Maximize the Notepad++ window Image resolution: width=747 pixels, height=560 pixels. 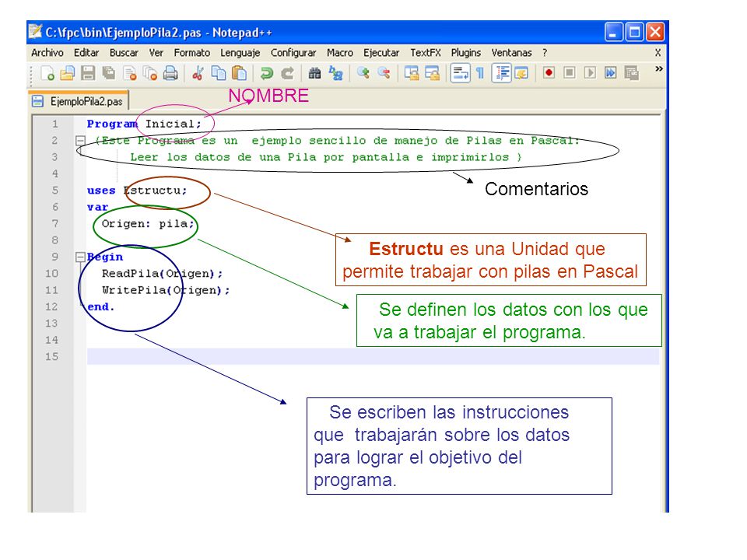(x=635, y=33)
